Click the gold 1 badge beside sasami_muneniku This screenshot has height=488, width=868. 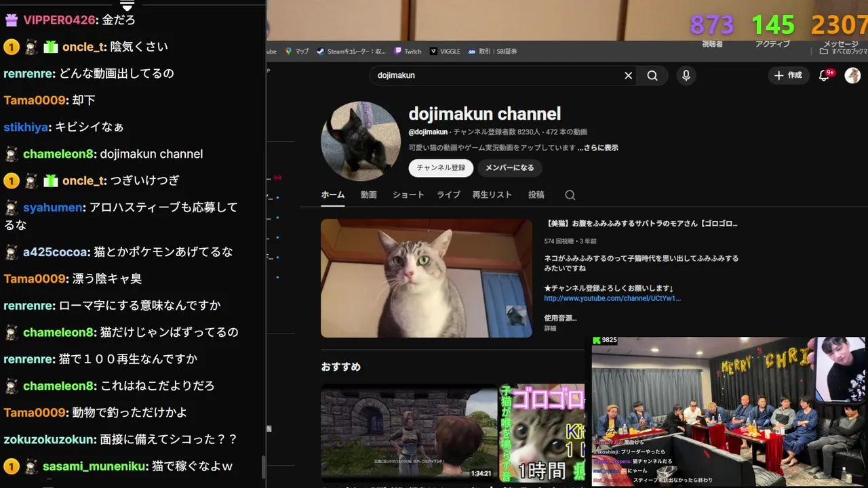[11, 466]
